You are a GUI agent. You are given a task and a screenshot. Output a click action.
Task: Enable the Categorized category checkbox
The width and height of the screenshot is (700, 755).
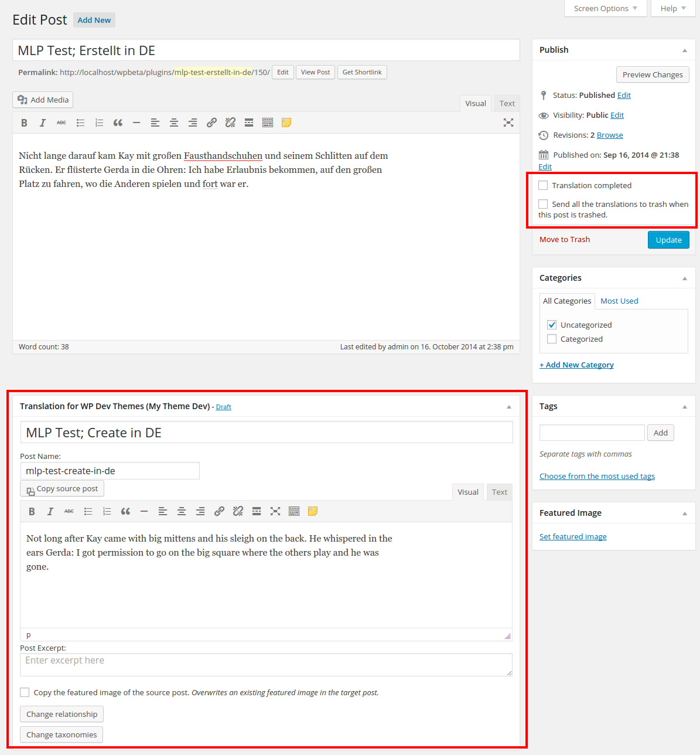click(x=552, y=339)
